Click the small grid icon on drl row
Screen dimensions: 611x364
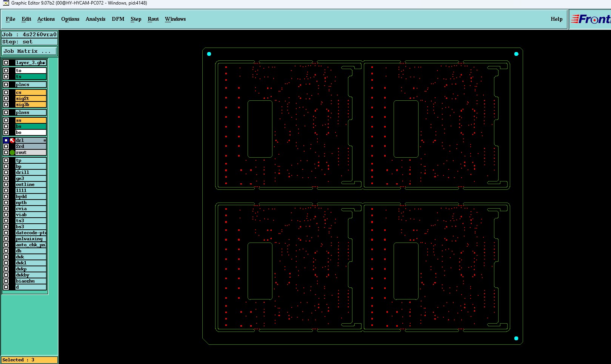click(x=45, y=140)
